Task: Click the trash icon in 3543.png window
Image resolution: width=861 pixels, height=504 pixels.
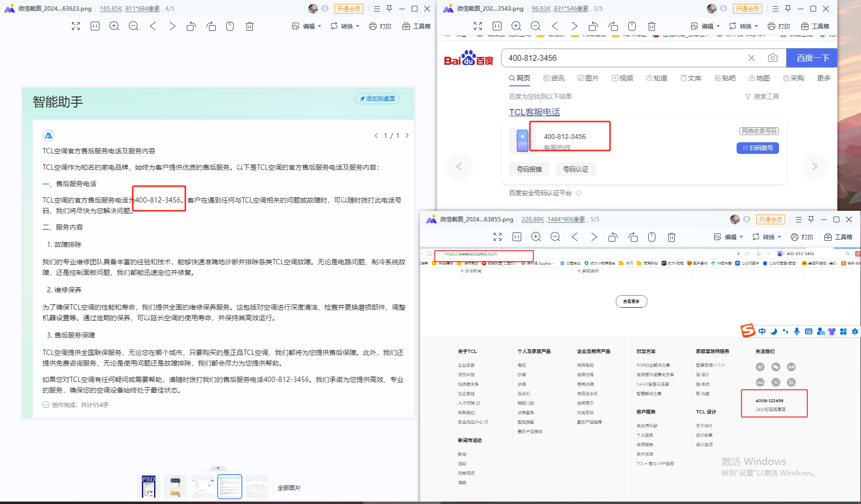Action: (x=652, y=27)
